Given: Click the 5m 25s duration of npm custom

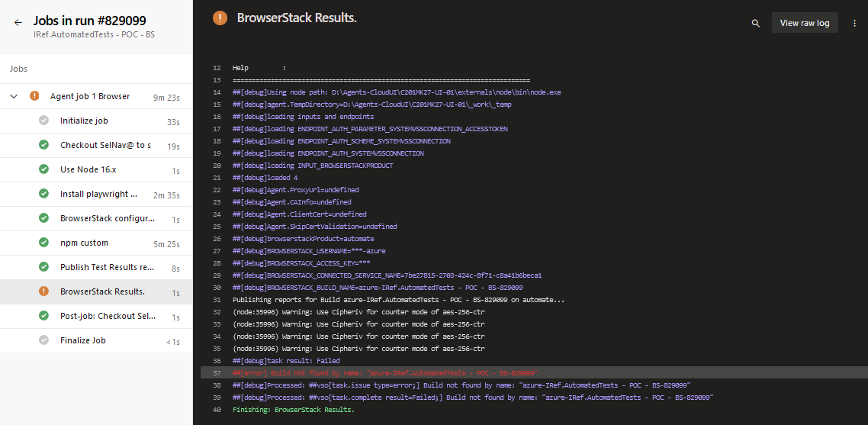Looking at the screenshot, I should pos(166,244).
